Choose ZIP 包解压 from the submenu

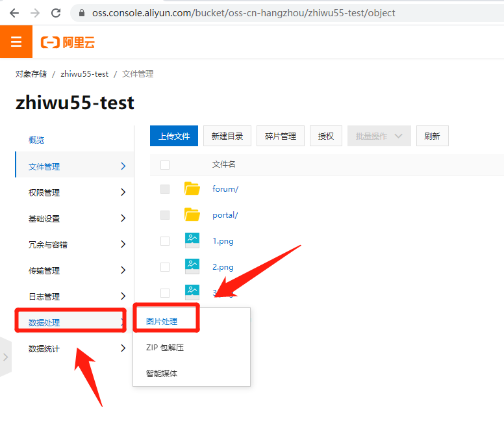165,347
